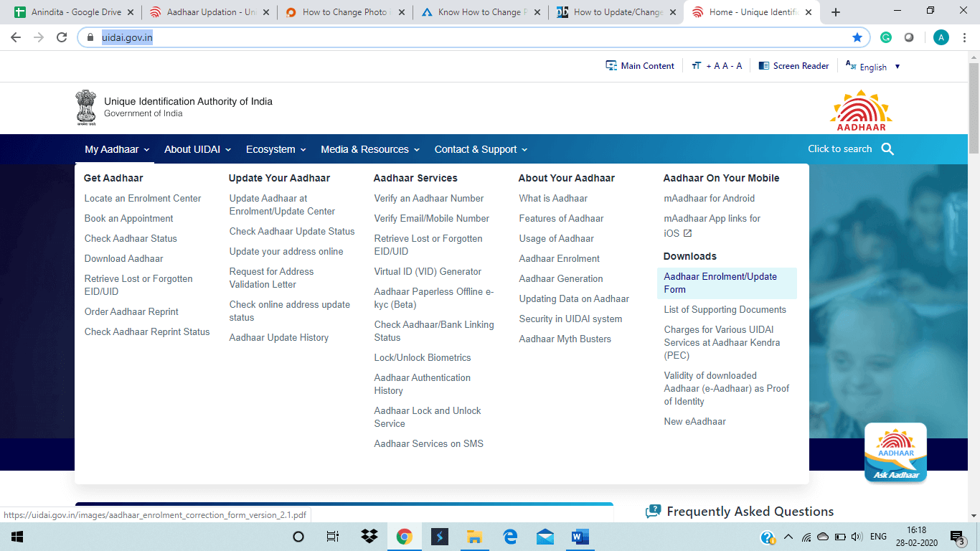
Task: Switch to the Aadhaar Updation browser tab
Action: [x=208, y=12]
